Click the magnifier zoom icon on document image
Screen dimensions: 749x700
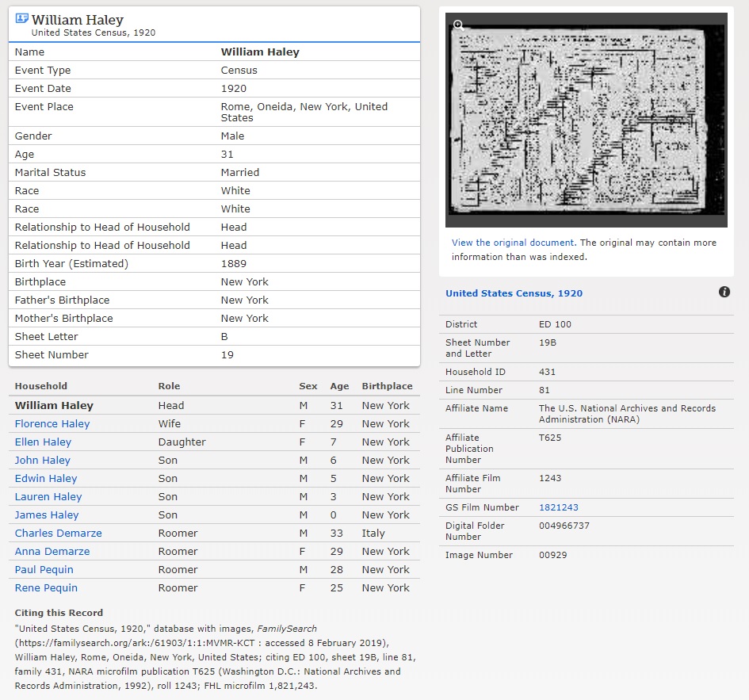tap(459, 25)
